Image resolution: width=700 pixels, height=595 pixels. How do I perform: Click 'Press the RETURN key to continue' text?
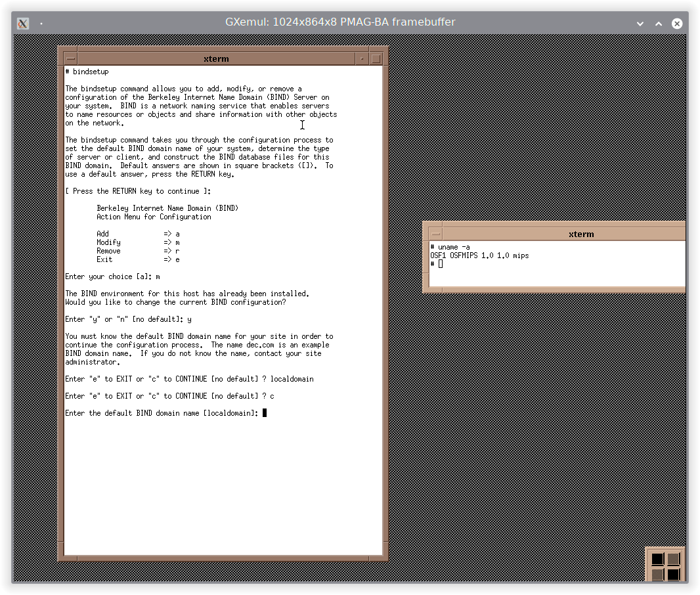[139, 191]
